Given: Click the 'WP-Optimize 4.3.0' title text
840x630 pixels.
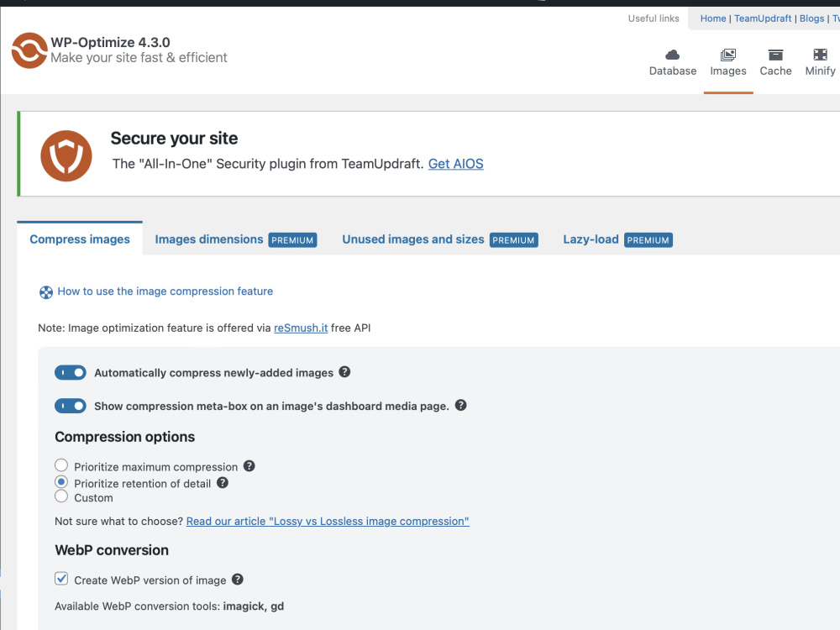Looking at the screenshot, I should [x=110, y=42].
